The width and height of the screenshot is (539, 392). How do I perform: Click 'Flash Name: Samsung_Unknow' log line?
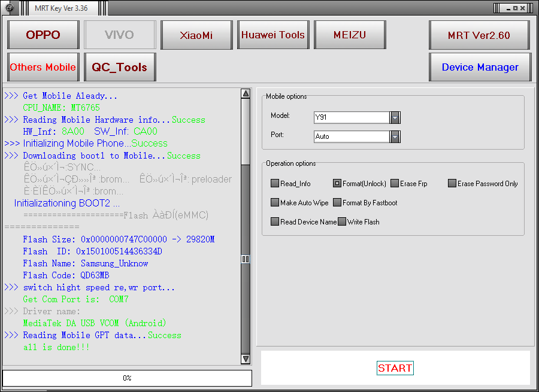[85, 263]
